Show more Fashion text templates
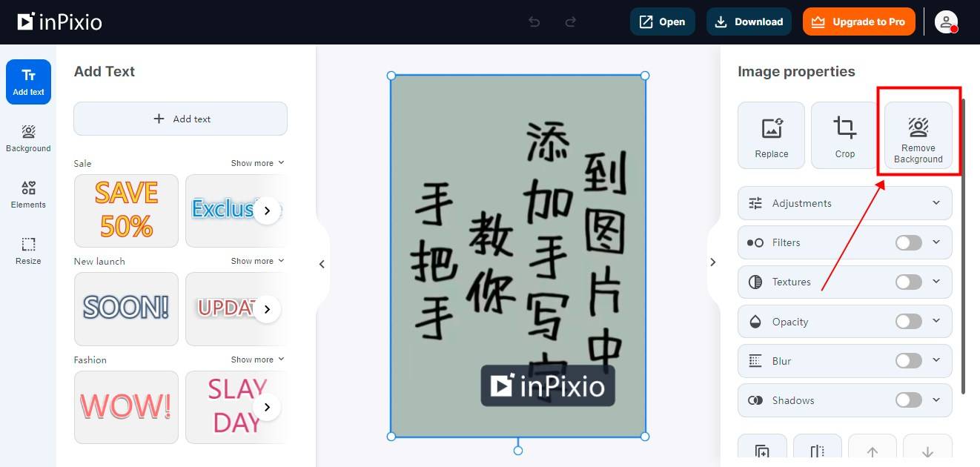The image size is (980, 467). click(257, 359)
